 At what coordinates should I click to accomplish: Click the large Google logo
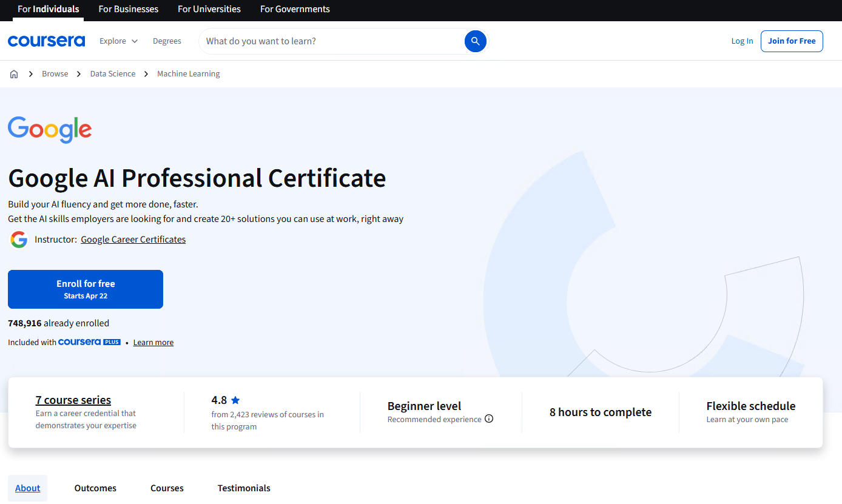pos(50,129)
